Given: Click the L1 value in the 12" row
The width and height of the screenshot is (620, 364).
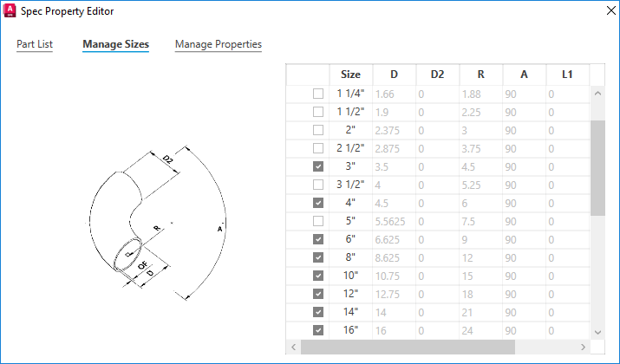Looking at the screenshot, I should tap(567, 294).
